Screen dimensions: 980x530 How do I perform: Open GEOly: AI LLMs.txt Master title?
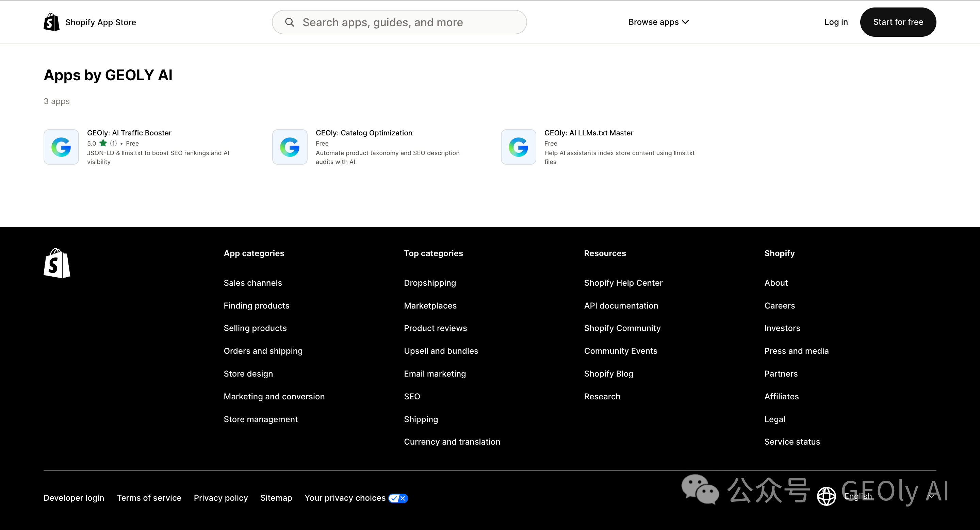(589, 133)
